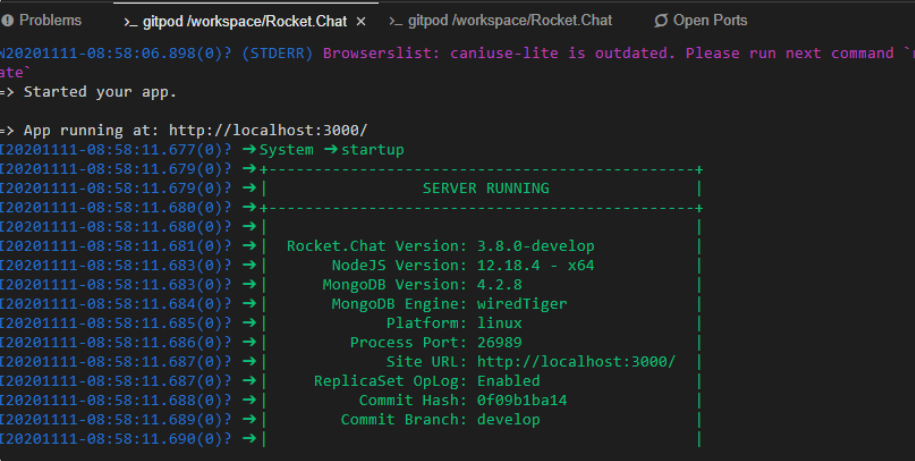Click the 'SERVER RUNNING' banner text
Screen dimensions: 915x461
[486, 188]
